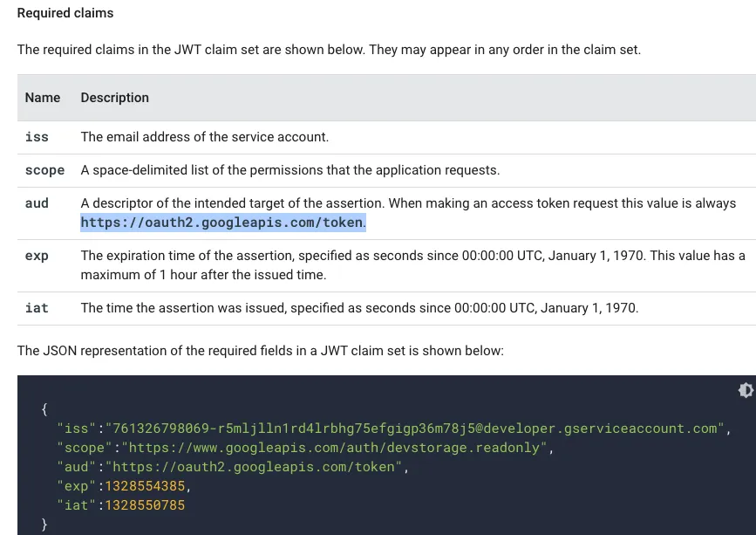The image size is (756, 535).
Task: Select the iat claim name cell
Action: click(37, 308)
